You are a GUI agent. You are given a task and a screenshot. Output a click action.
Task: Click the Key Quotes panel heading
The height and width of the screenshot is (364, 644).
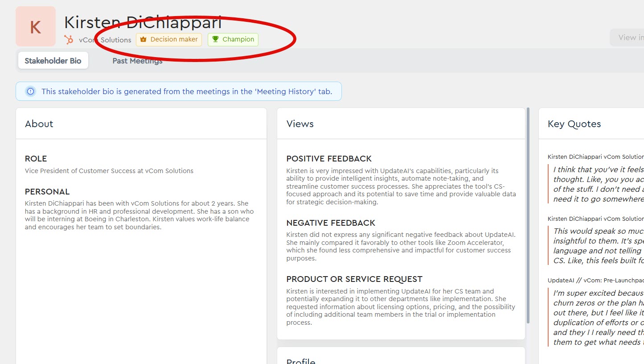(574, 124)
